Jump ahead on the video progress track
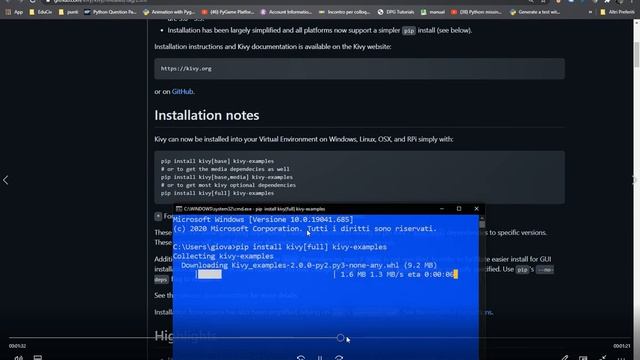 488,338
